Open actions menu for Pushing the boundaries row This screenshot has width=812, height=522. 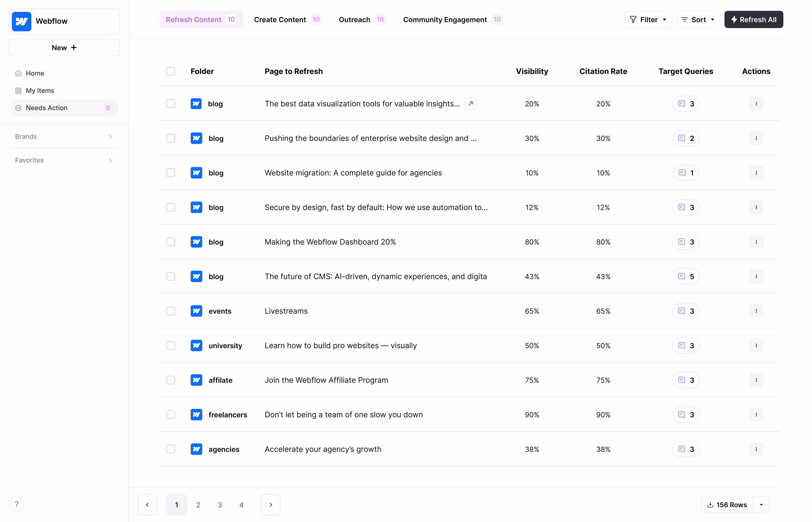tap(756, 138)
